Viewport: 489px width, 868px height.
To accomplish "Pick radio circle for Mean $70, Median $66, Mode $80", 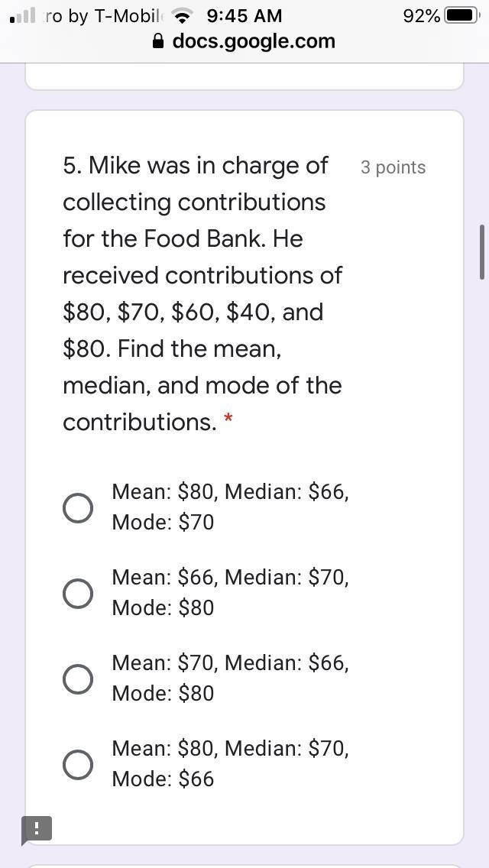I will (78, 679).
